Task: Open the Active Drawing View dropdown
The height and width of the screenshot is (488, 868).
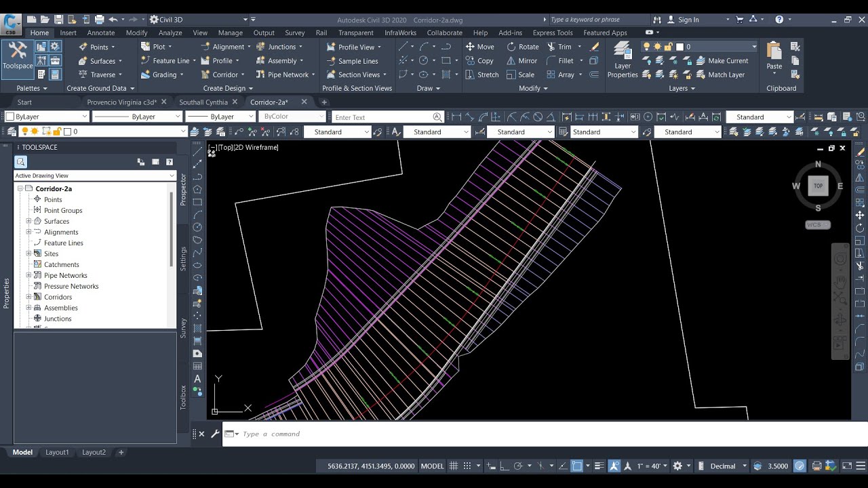Action: pyautogui.click(x=95, y=176)
